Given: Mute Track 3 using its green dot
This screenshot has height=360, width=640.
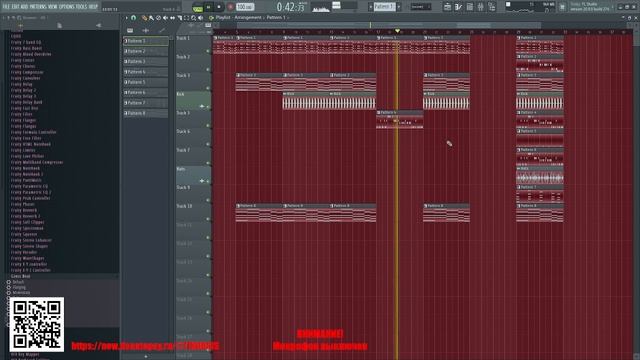Looking at the screenshot, I should [x=208, y=88].
